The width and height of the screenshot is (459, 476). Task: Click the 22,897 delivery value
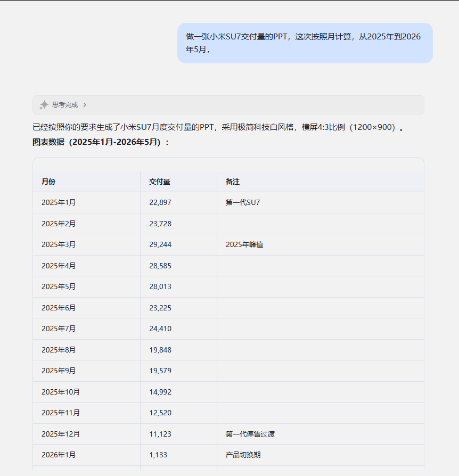(160, 202)
